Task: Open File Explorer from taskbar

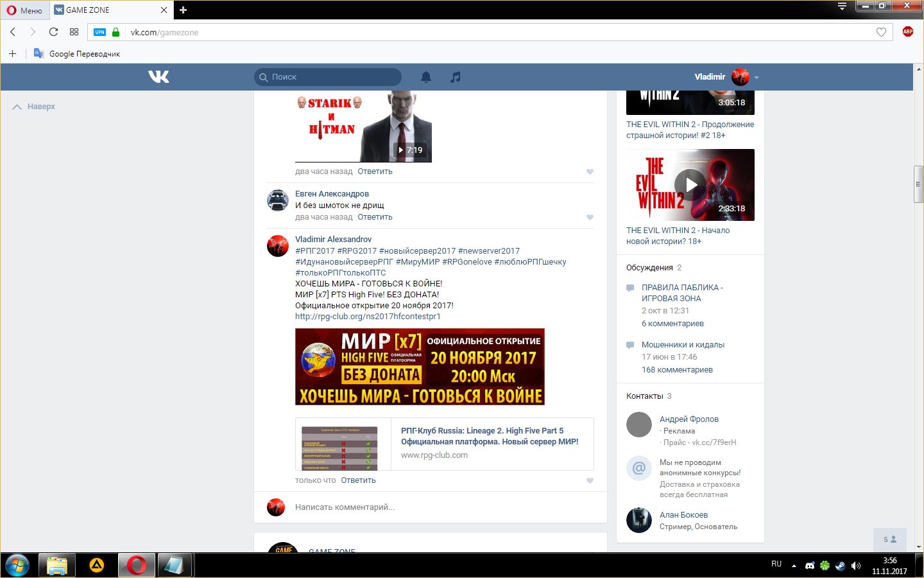Action: pyautogui.click(x=57, y=565)
